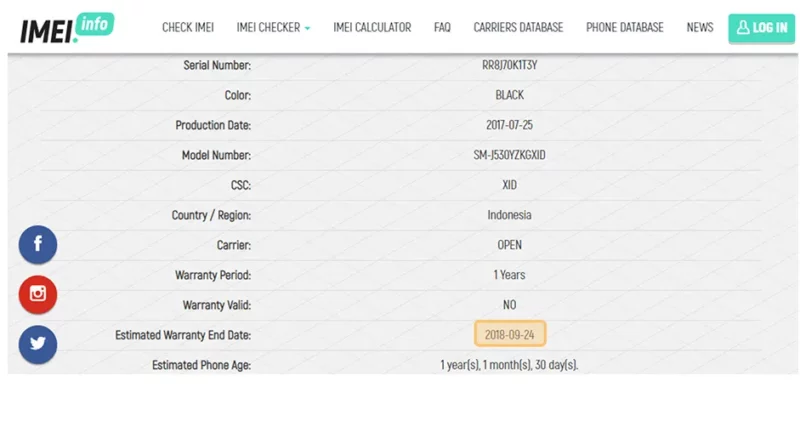Open the Instagram share icon
Viewport: 800px width, 427px height.
tap(38, 294)
